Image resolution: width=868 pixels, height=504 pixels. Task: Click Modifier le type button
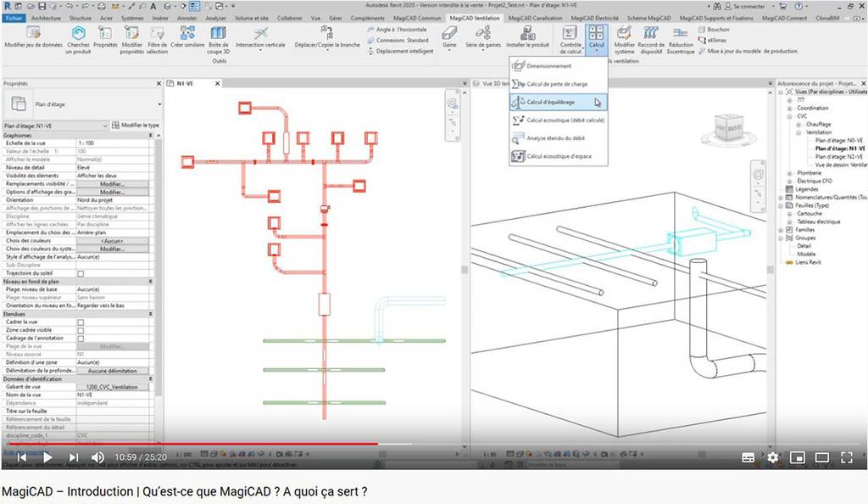coord(136,126)
